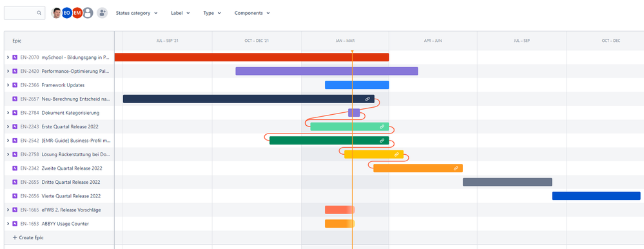
Task: Expand the EN-2784 Dokument Kategorisierung epic
Action: [x=8, y=113]
